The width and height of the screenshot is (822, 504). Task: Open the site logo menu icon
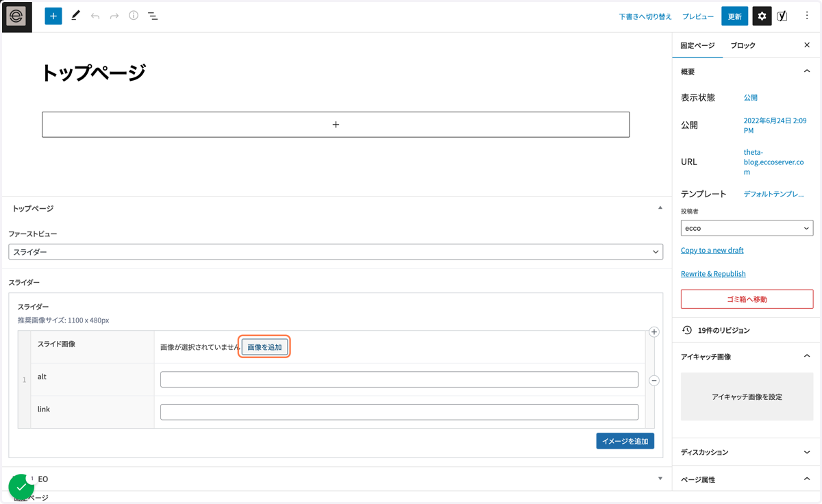[16, 16]
